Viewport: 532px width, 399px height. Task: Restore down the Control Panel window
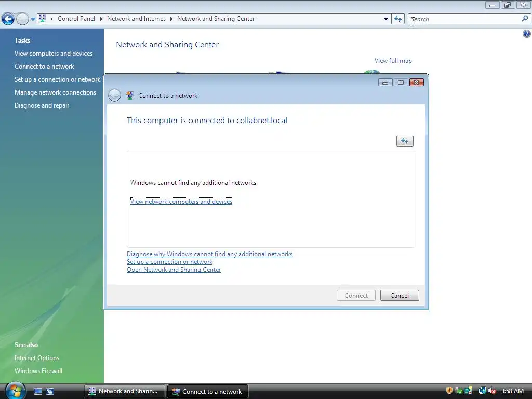click(x=508, y=5)
